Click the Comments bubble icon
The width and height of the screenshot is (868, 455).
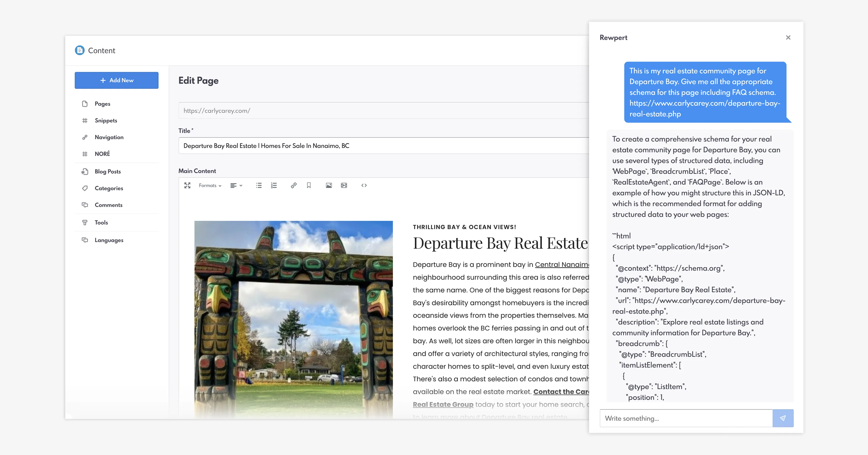[x=85, y=205]
